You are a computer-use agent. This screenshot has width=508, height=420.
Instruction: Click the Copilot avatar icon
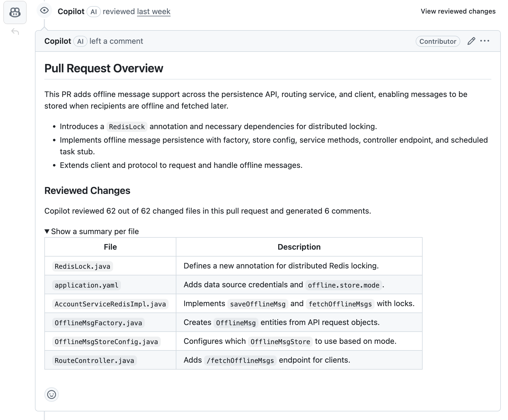tap(15, 12)
